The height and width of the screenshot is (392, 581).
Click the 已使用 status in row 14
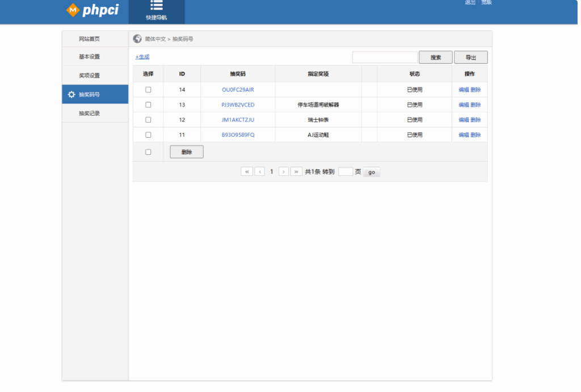(415, 90)
